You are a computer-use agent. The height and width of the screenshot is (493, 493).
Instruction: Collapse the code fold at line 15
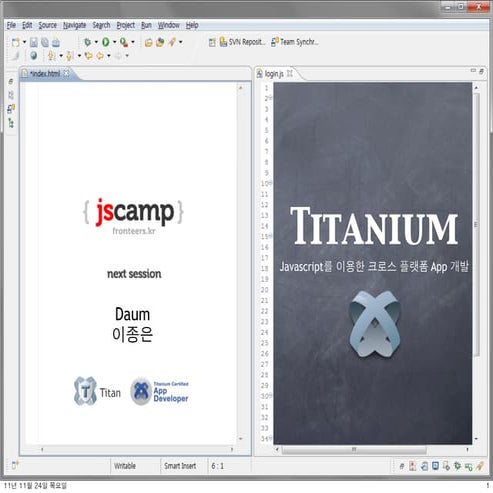pyautogui.click(x=270, y=236)
